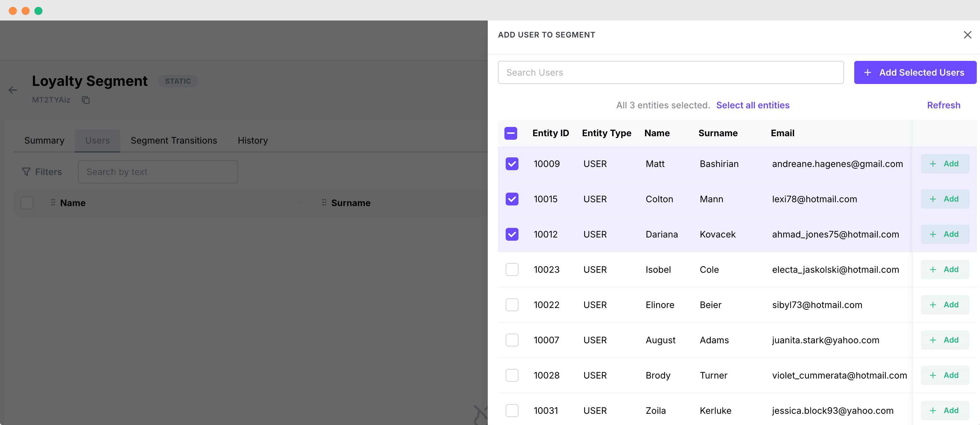This screenshot has width=980, height=425.
Task: Click plus Add for Matt Bashirian
Action: tap(944, 164)
